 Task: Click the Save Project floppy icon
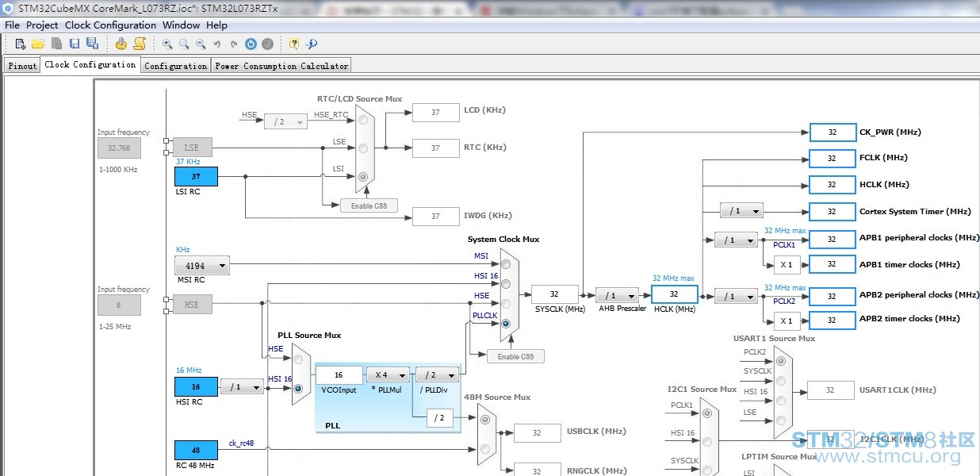[75, 44]
